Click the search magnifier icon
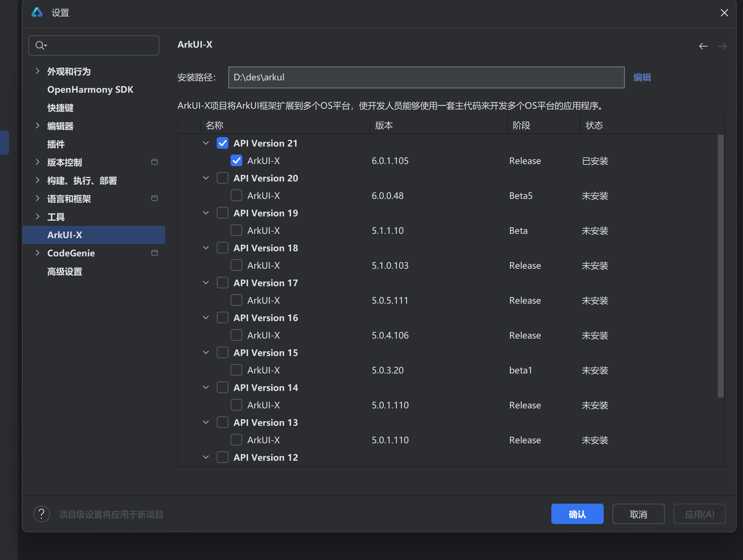This screenshot has width=743, height=560. pos(40,45)
